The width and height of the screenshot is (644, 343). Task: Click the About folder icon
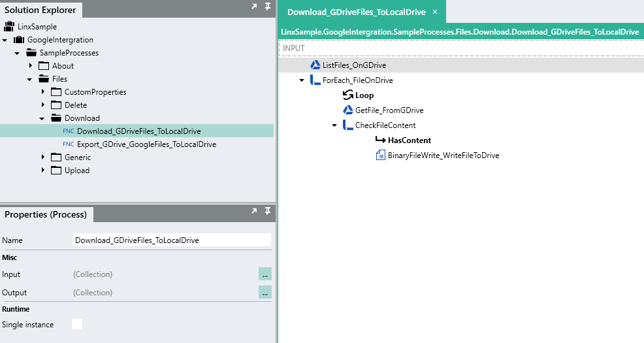click(44, 66)
